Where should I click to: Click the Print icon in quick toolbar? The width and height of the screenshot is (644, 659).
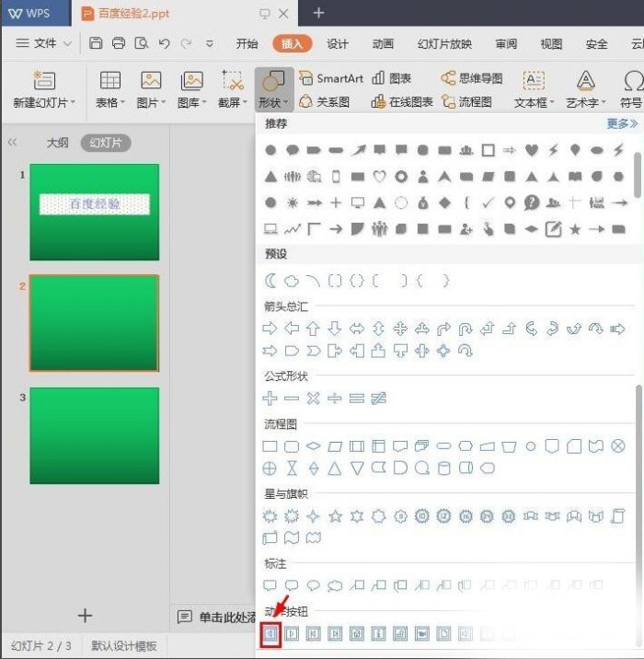119,43
